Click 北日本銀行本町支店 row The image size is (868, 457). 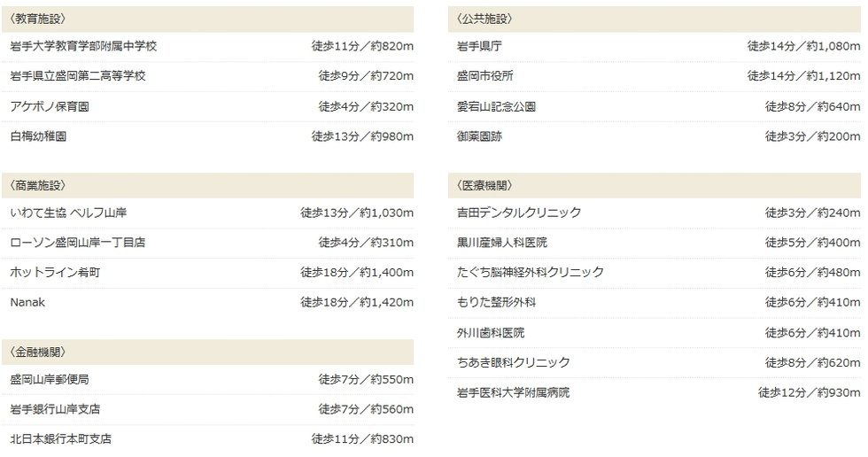pyautogui.click(x=207, y=439)
